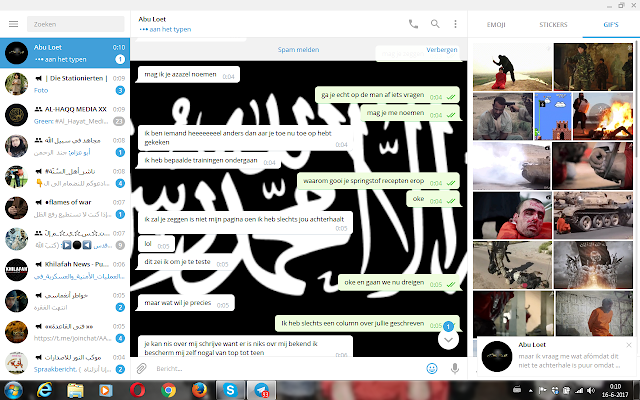Open the three-dot chat options menu

click(x=455, y=24)
